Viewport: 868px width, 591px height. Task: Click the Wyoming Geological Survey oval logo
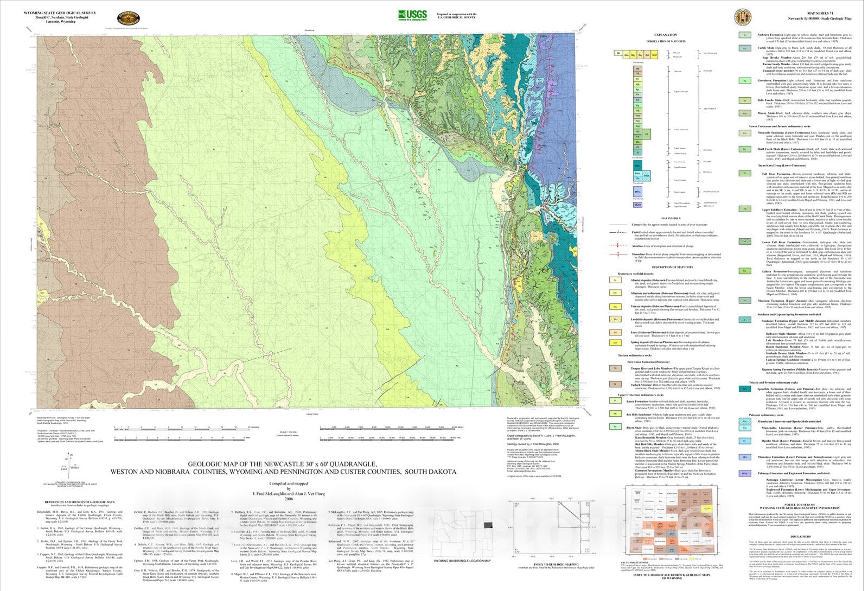(127, 18)
